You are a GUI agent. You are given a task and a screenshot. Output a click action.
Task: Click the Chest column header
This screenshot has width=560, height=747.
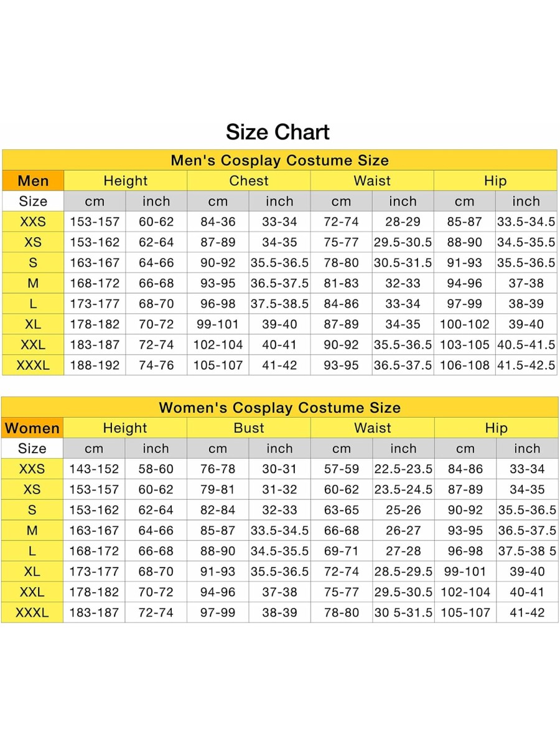(x=249, y=181)
